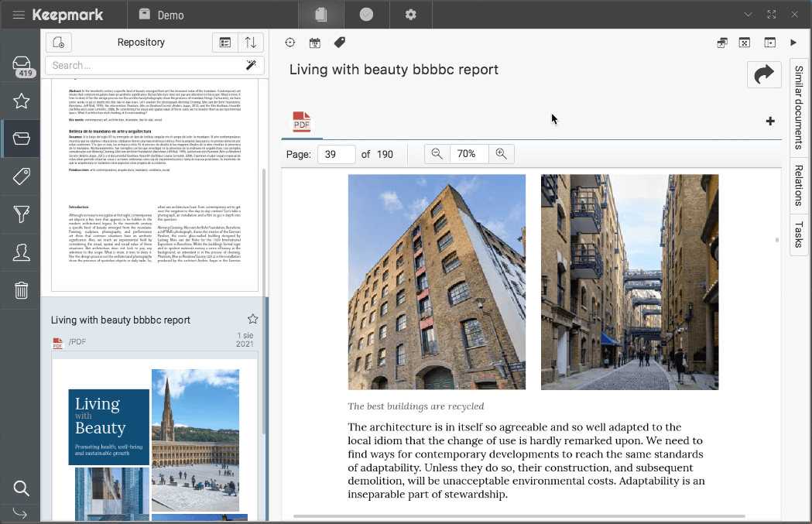Toggle the sort order of the repository

coord(251,43)
